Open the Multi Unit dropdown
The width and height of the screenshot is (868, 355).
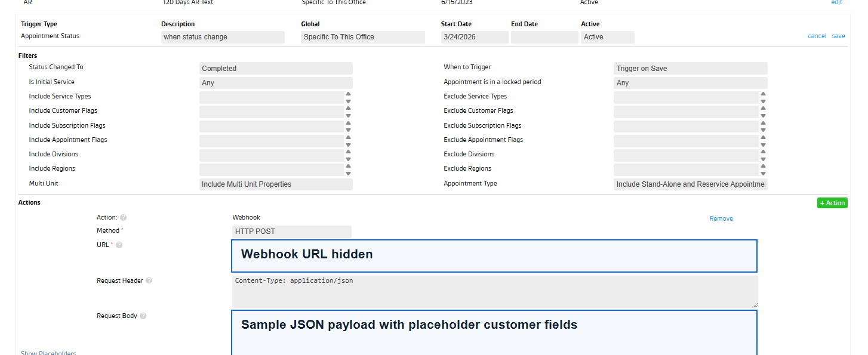(276, 184)
